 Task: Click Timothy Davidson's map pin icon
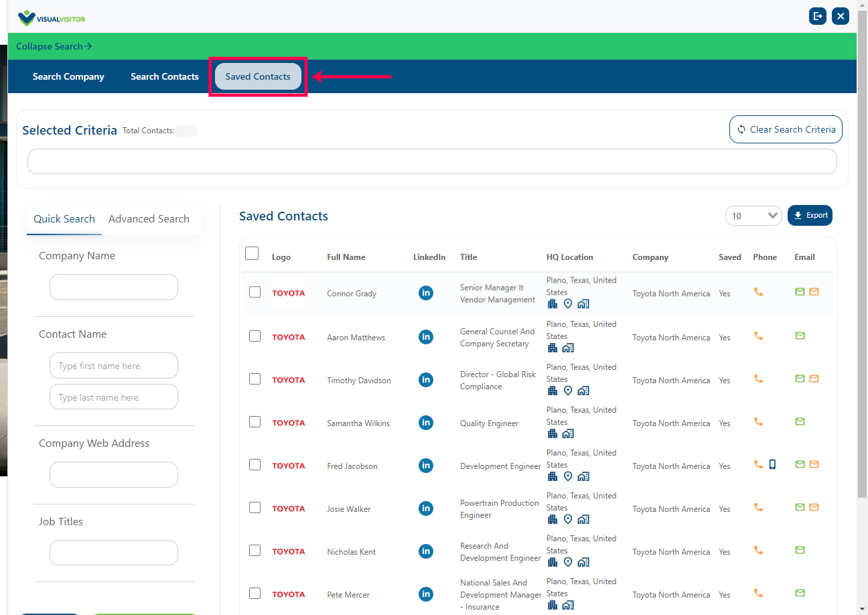point(568,391)
